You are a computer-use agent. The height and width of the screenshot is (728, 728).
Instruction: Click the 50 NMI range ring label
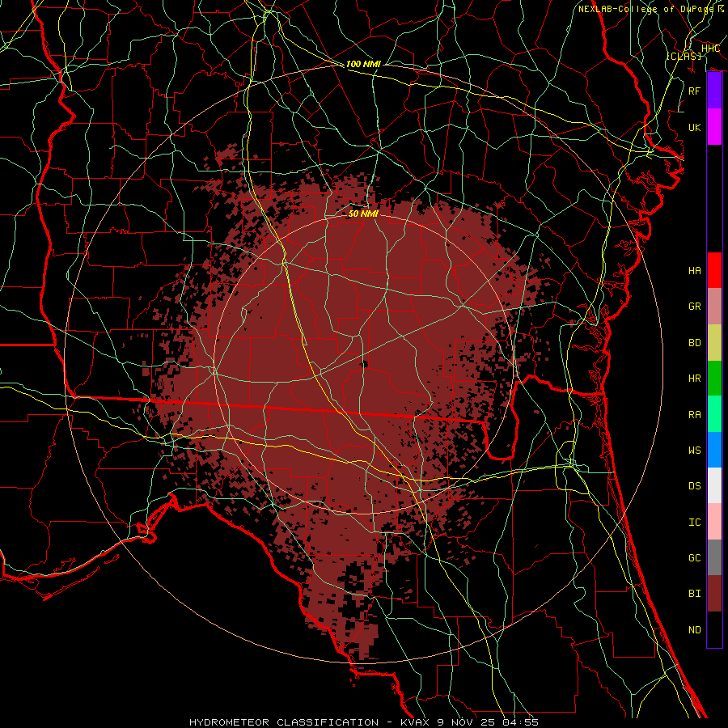363,214
